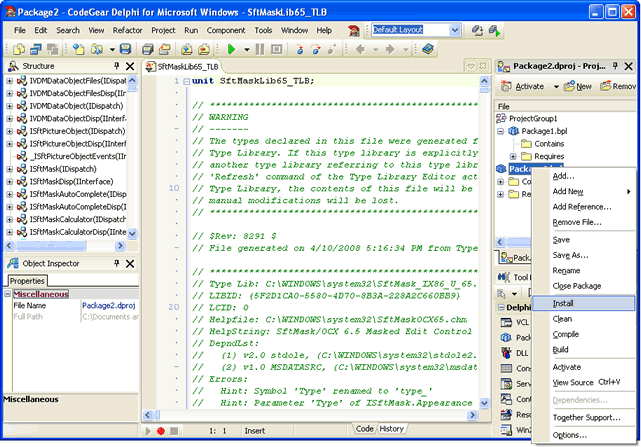
Task: Pin the Object Inspector panel with the pushpin
Action: pos(117,263)
